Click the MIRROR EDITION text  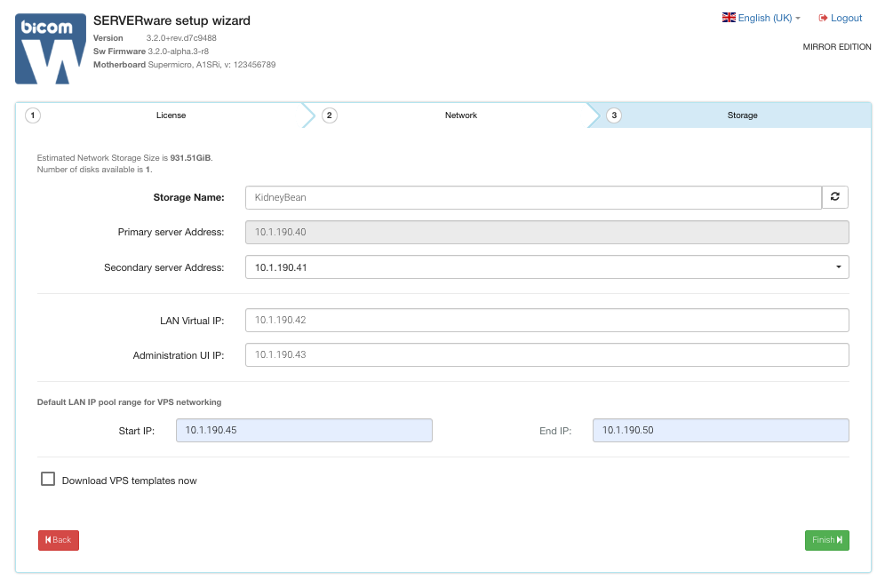837,47
